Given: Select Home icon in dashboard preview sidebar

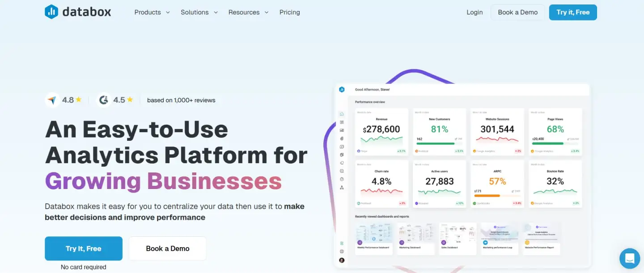Looking at the screenshot, I should (x=342, y=114).
